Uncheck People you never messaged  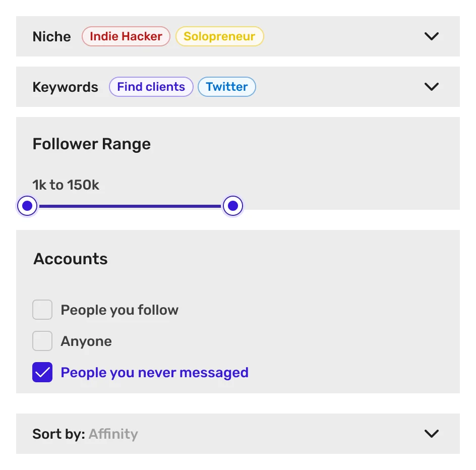pyautogui.click(x=42, y=372)
